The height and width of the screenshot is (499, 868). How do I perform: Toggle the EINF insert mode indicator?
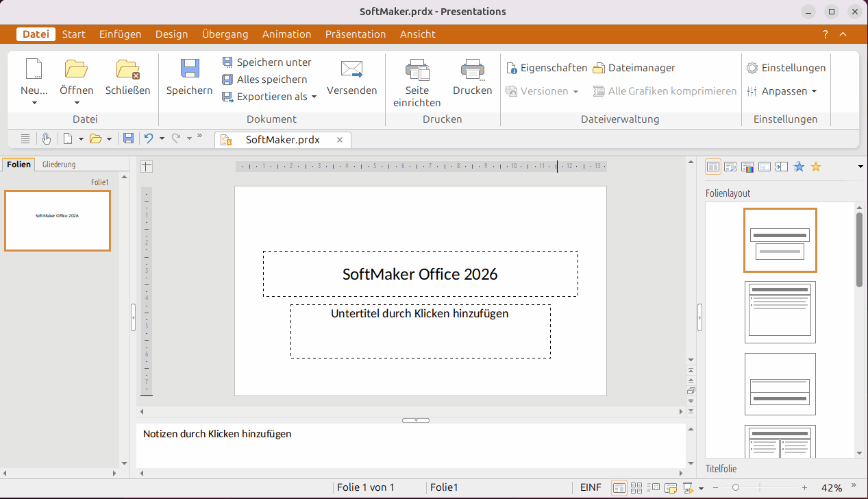click(x=591, y=487)
